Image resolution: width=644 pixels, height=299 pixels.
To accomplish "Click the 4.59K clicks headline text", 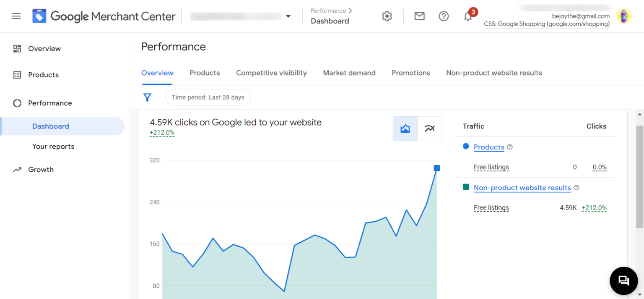I will (x=236, y=123).
